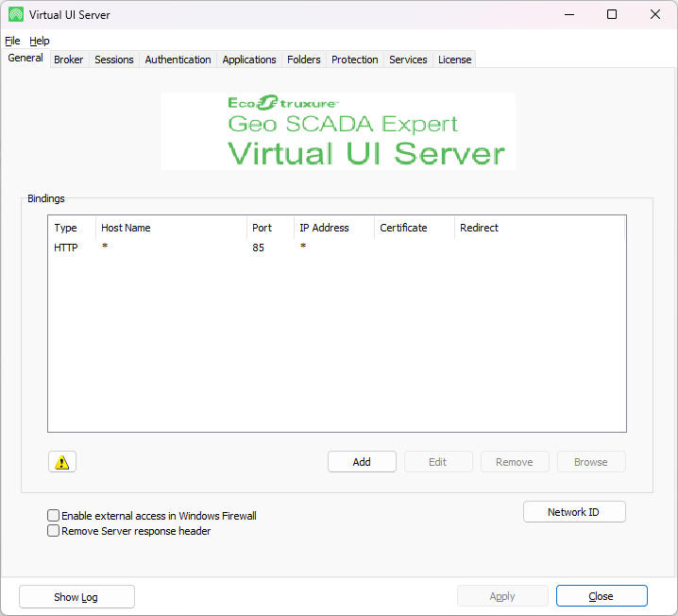Toggle Remove Server response header checkbox
The width and height of the screenshot is (678, 616).
54,531
